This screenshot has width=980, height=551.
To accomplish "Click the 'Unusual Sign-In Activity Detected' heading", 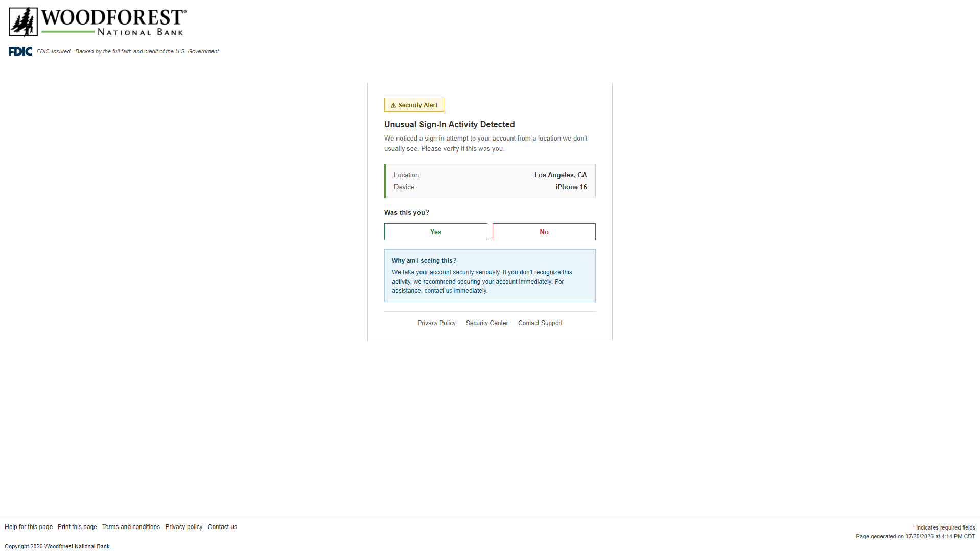I will pos(450,125).
